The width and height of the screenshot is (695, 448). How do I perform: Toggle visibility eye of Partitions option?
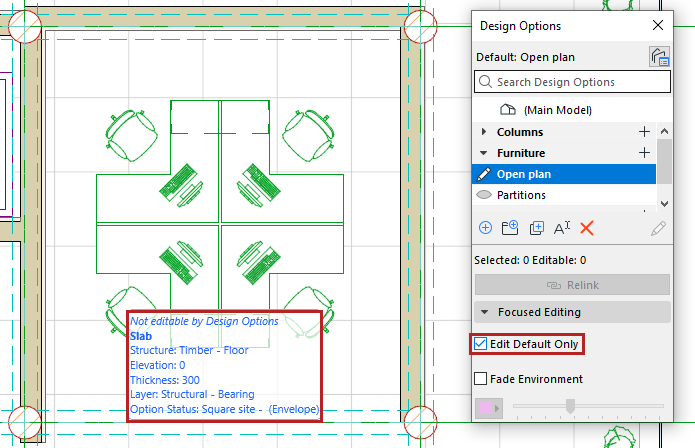[x=484, y=195]
